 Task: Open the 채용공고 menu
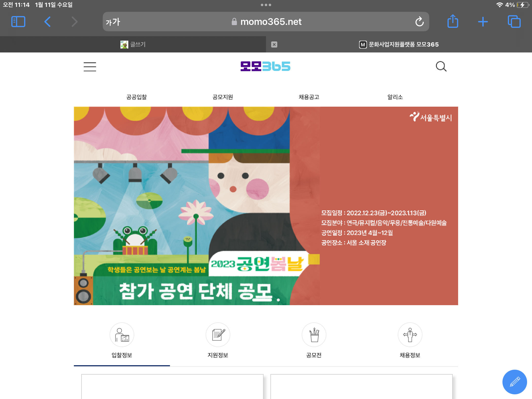click(309, 97)
